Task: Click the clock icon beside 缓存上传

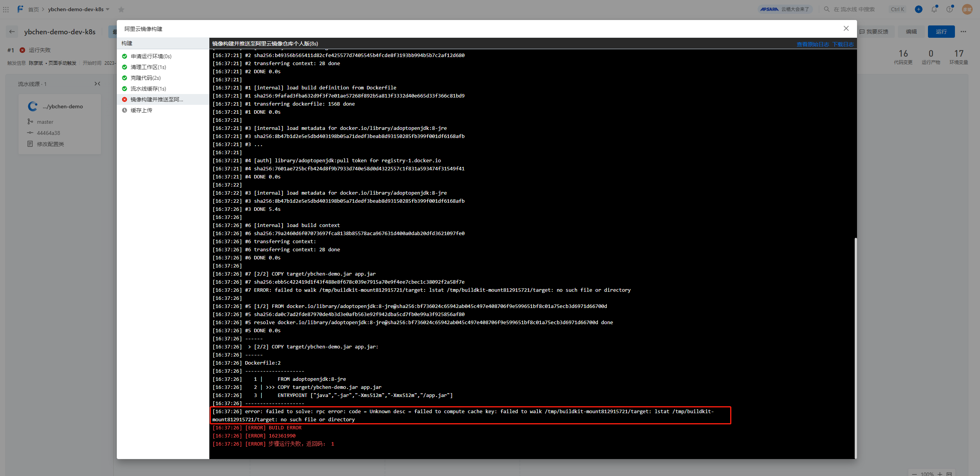Action: pos(125,110)
